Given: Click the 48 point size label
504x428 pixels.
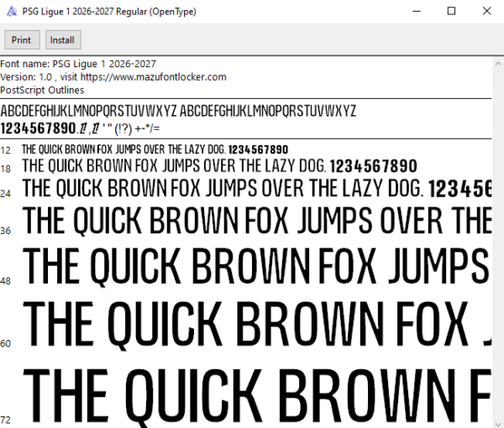Looking at the screenshot, I should (6, 281).
